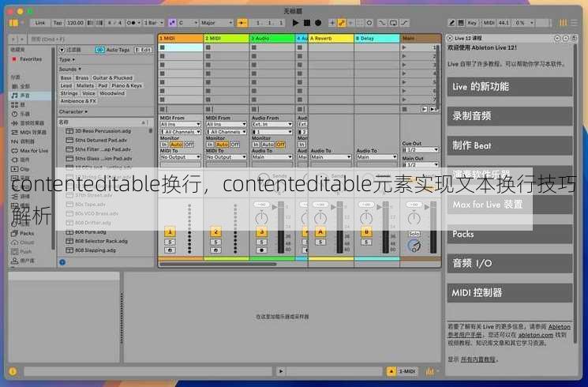Filter by the Strings tag

(x=69, y=93)
